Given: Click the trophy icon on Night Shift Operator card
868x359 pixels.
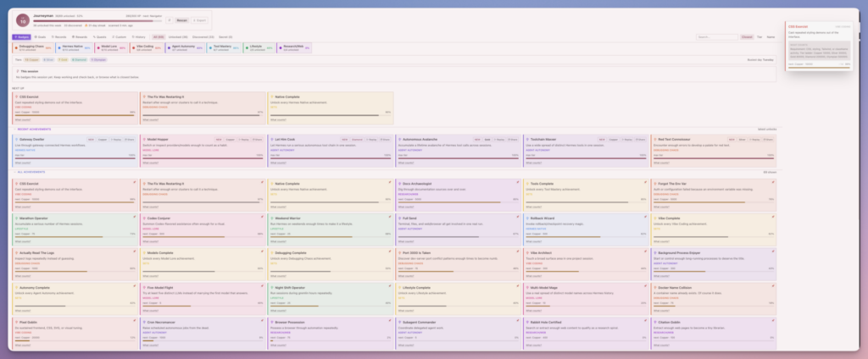Looking at the screenshot, I should 272,288.
